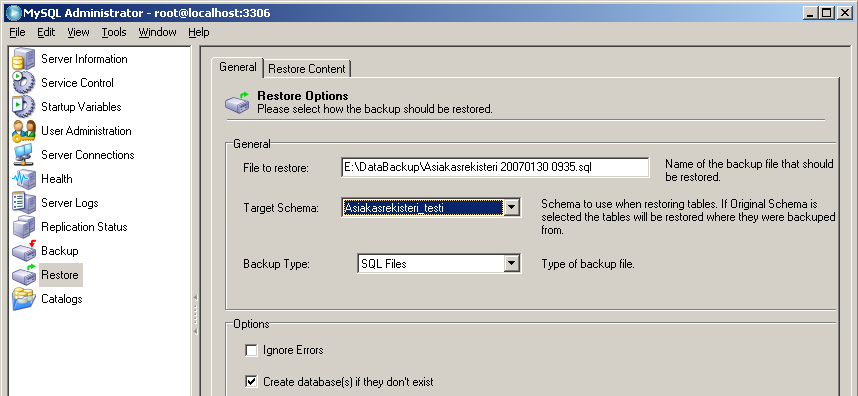This screenshot has width=858, height=396.
Task: Expand the Target Schema dropdown arrow
Action: pos(511,208)
